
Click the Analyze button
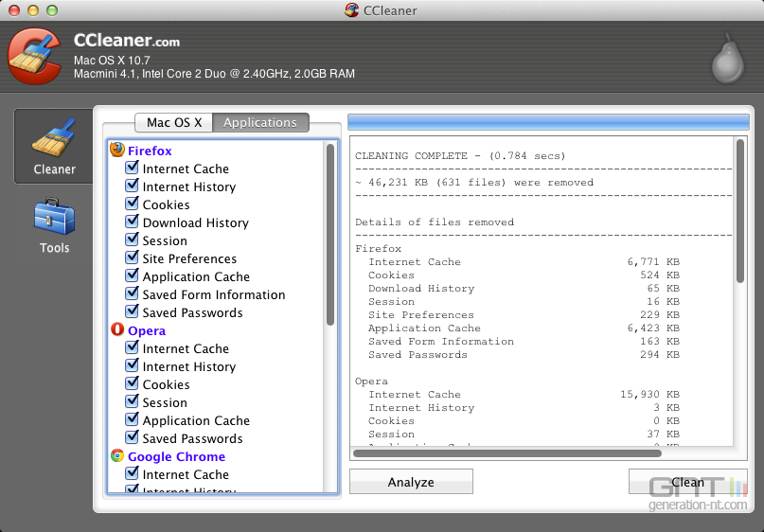point(411,482)
